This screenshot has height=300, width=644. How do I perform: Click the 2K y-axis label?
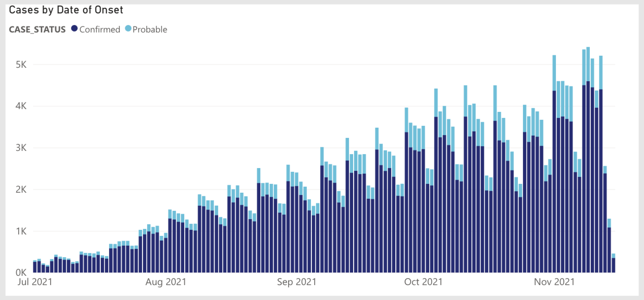pos(22,190)
